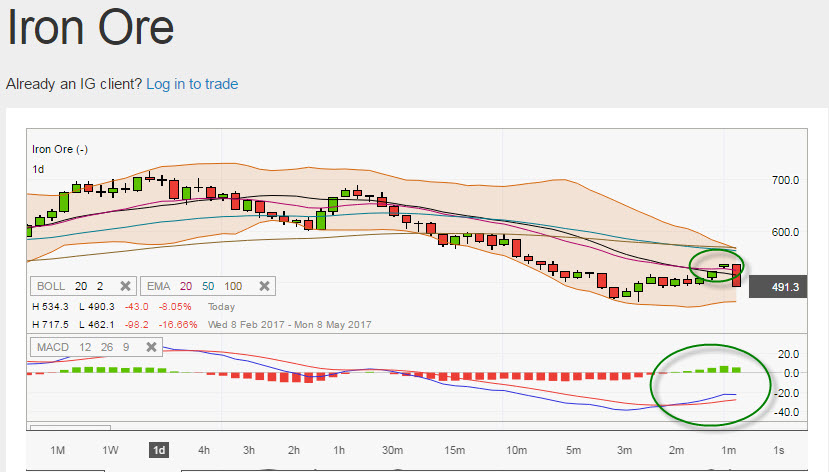Click the 20.0 MACD axis label
This screenshot has height=472, width=829.
788,354
